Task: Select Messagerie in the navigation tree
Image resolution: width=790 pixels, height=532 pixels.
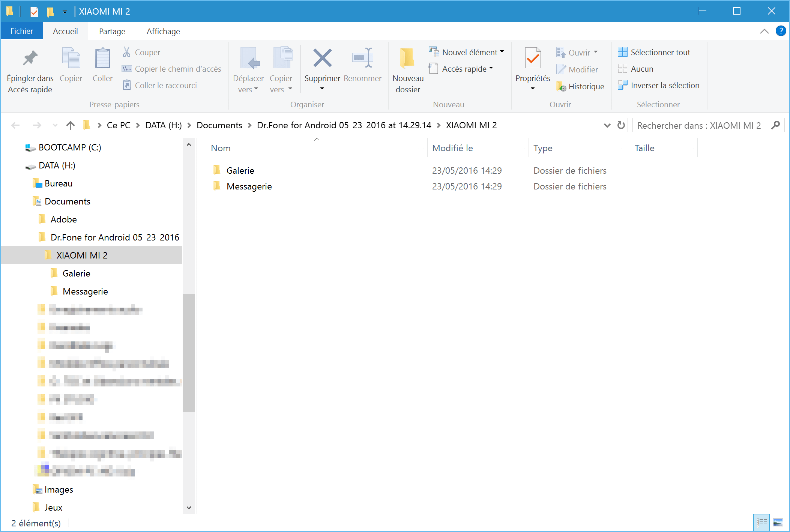Action: pos(85,292)
